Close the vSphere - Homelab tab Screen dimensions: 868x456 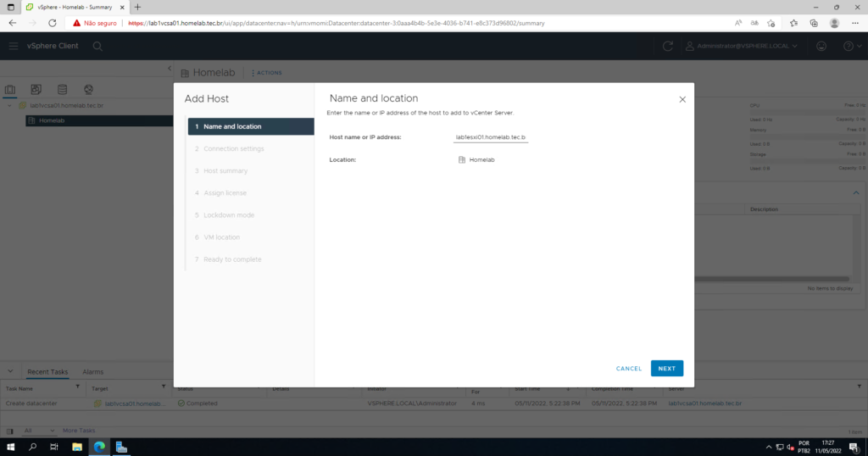point(122,7)
